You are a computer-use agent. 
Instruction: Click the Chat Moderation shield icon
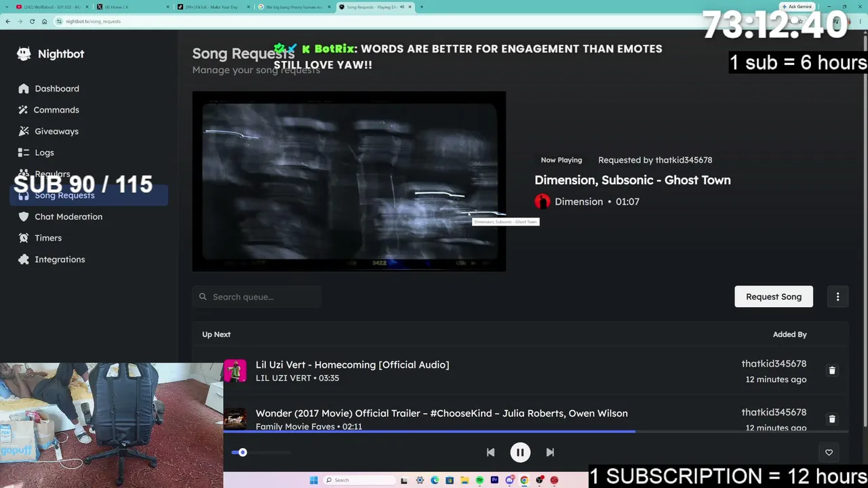[x=24, y=217]
